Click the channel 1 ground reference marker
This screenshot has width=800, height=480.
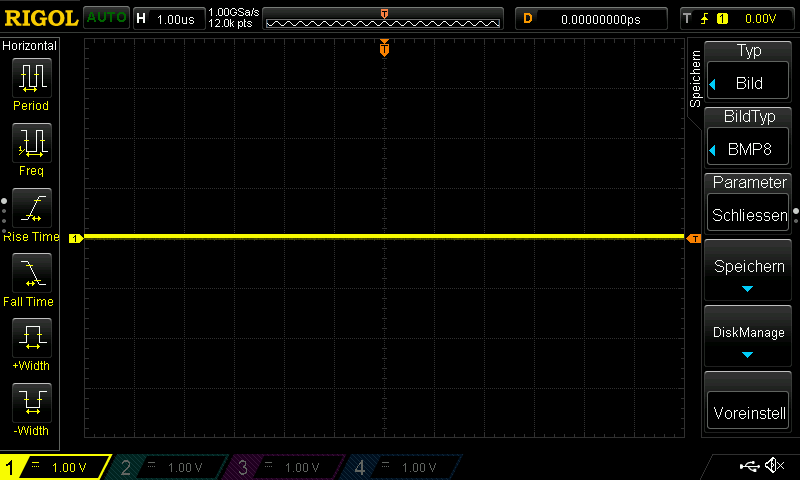[x=76, y=238]
